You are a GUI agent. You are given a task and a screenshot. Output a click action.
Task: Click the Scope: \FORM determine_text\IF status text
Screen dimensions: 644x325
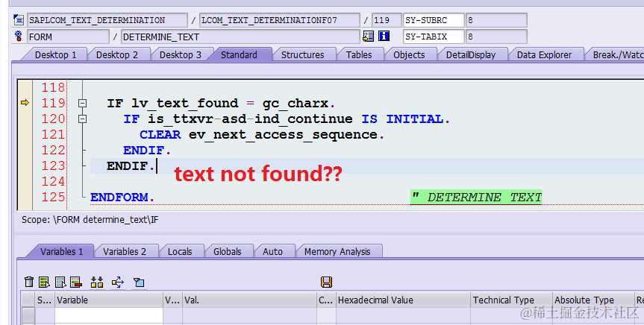tap(90, 220)
